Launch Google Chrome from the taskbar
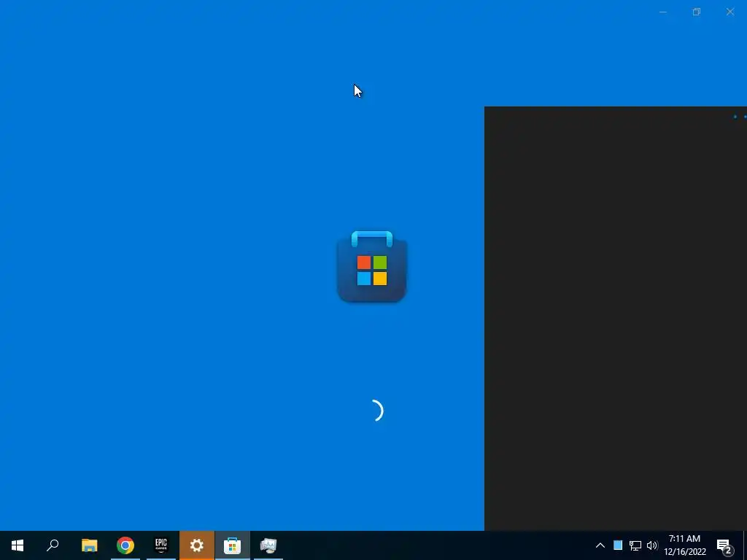747x560 pixels. 125,545
